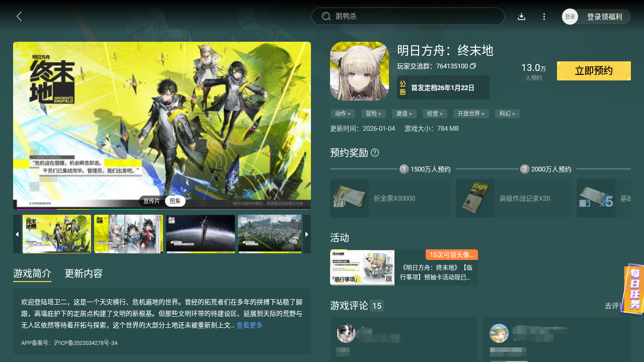Viewport: 644px width, 362px height.
Task: Open the 建造 genre tag
Action: (405, 114)
